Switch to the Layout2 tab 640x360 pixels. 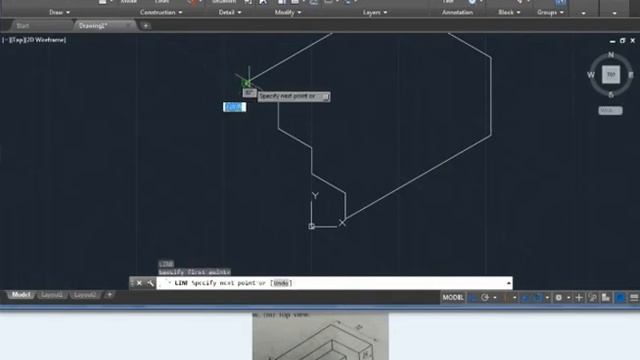coord(85,295)
